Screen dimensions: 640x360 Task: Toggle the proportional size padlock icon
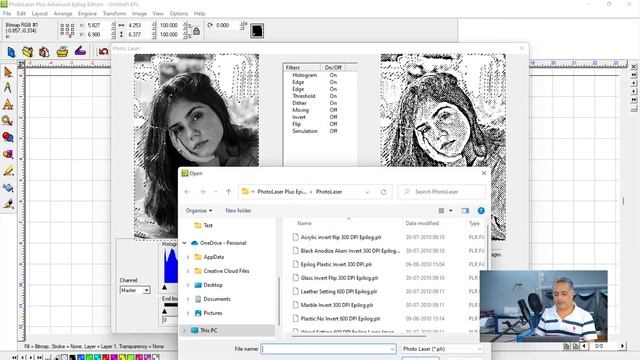click(196, 31)
